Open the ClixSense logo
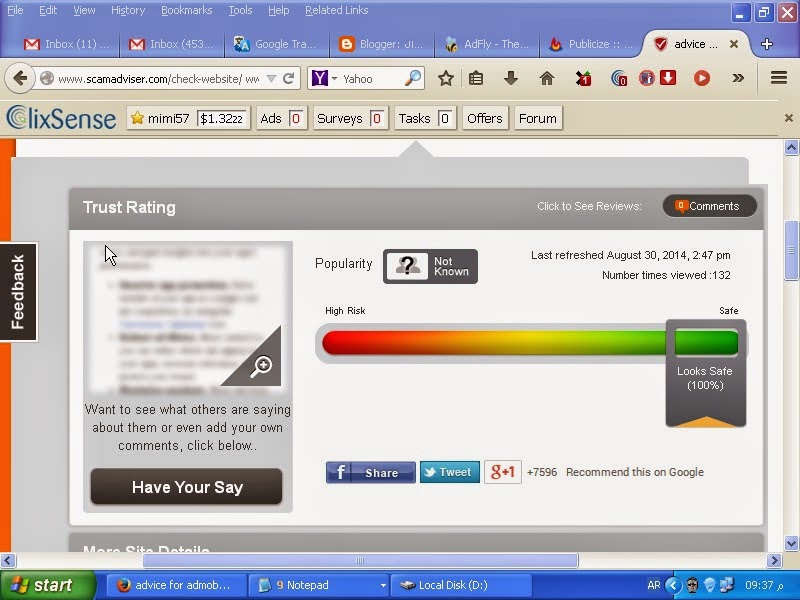This screenshot has height=600, width=800. pyautogui.click(x=61, y=118)
